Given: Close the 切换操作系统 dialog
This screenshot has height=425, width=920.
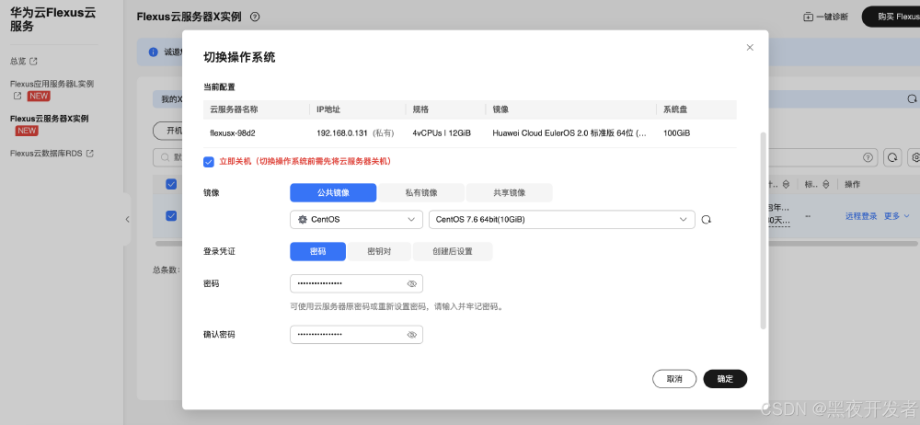Looking at the screenshot, I should coord(749,48).
